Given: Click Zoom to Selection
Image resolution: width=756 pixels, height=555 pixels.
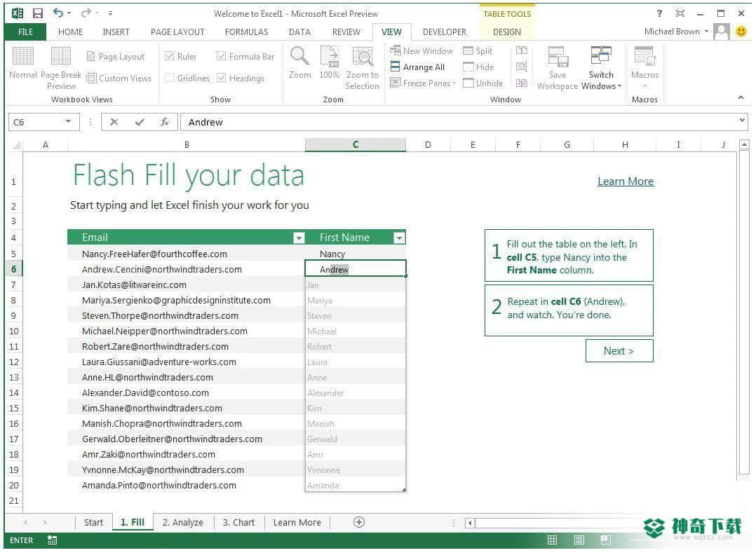Looking at the screenshot, I should point(362,68).
